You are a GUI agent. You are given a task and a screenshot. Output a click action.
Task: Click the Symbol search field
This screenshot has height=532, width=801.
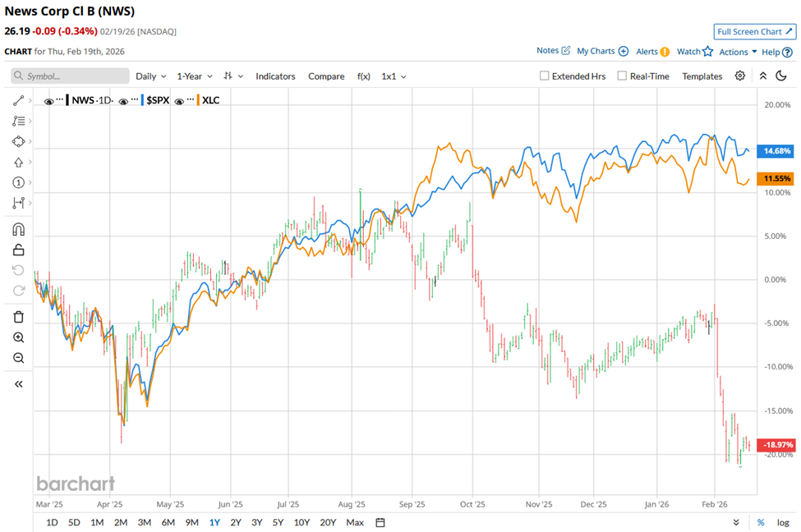(71, 76)
